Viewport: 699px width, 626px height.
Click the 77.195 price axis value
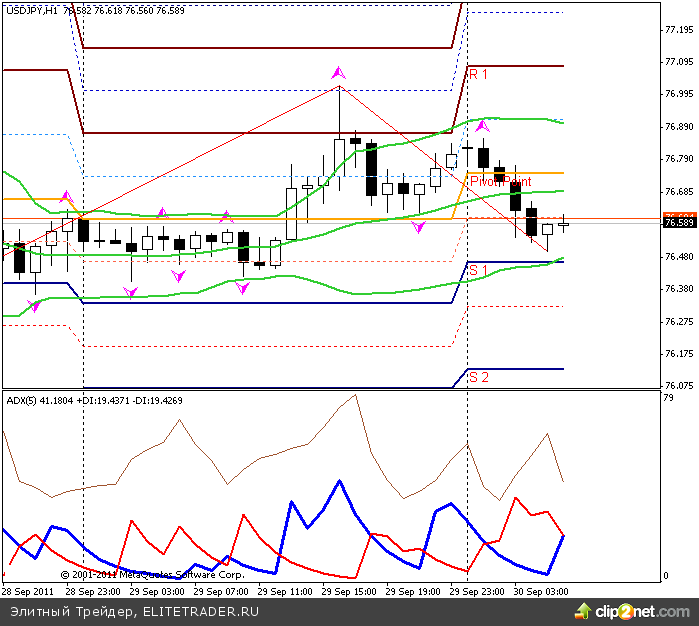click(x=680, y=30)
